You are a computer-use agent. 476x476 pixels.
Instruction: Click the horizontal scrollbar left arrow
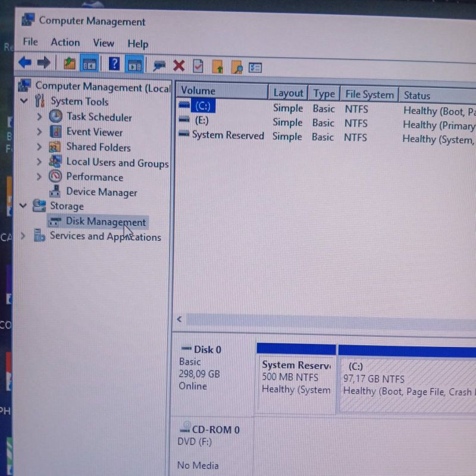click(x=179, y=320)
